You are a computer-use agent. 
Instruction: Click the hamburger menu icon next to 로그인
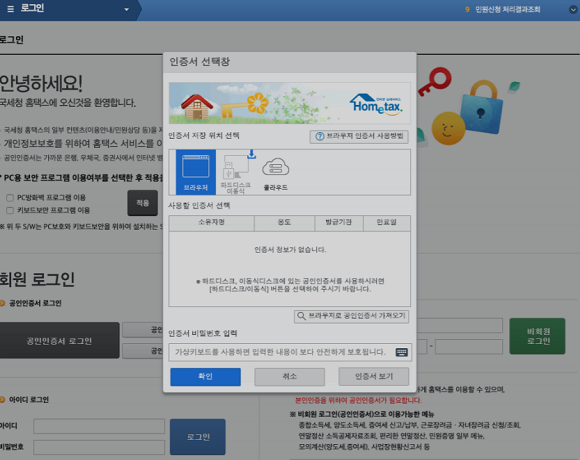coord(10,9)
